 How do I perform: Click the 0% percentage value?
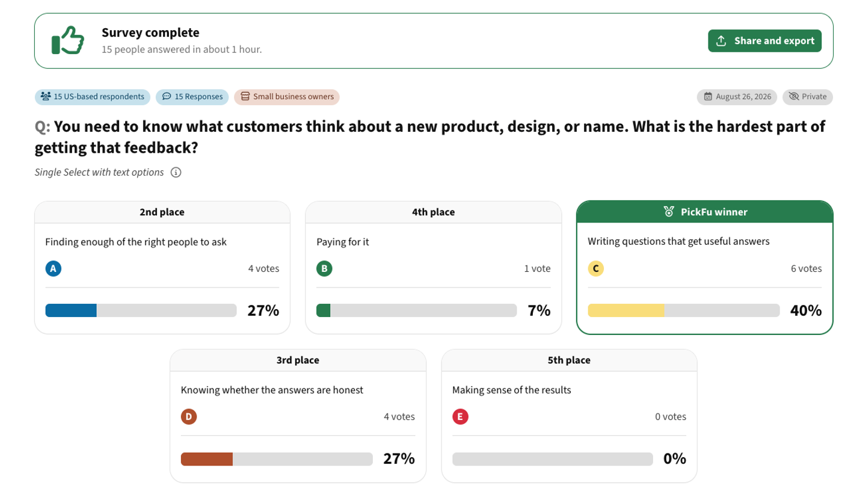(x=675, y=459)
